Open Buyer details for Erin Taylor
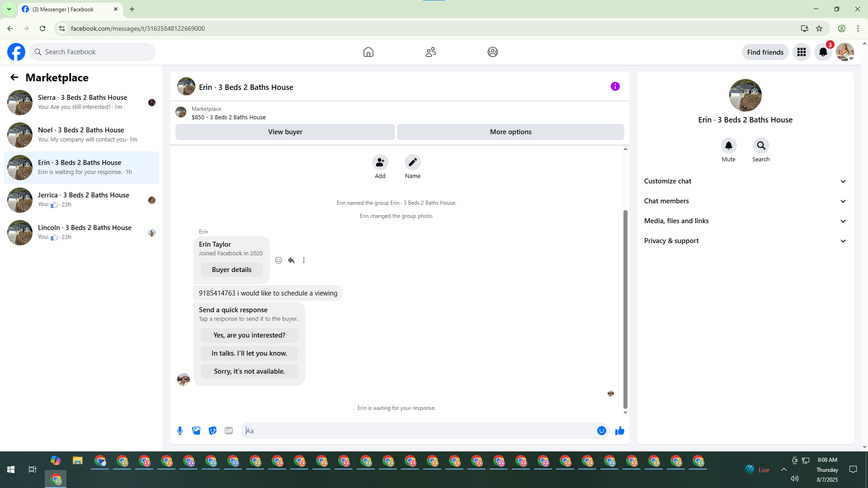The width and height of the screenshot is (868, 488). click(231, 270)
